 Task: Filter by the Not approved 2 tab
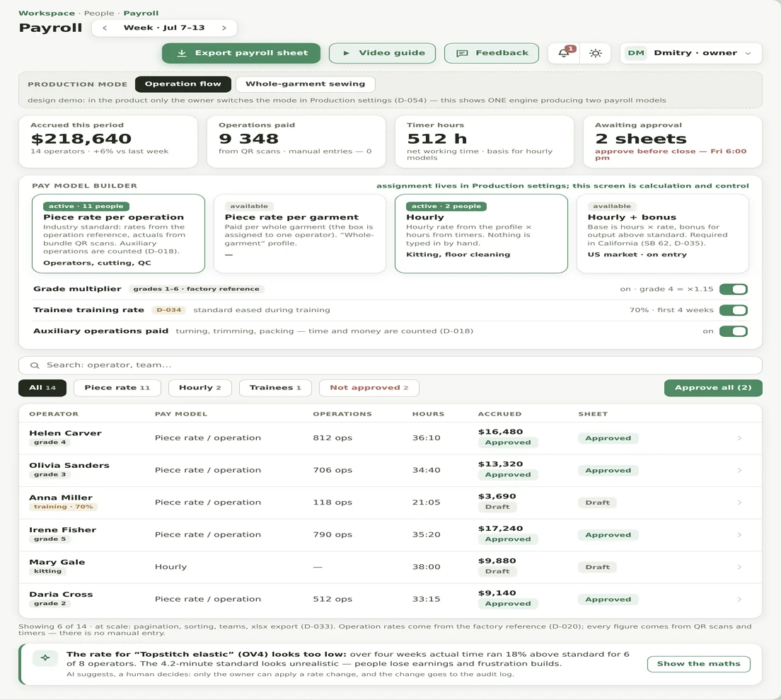[x=369, y=388]
